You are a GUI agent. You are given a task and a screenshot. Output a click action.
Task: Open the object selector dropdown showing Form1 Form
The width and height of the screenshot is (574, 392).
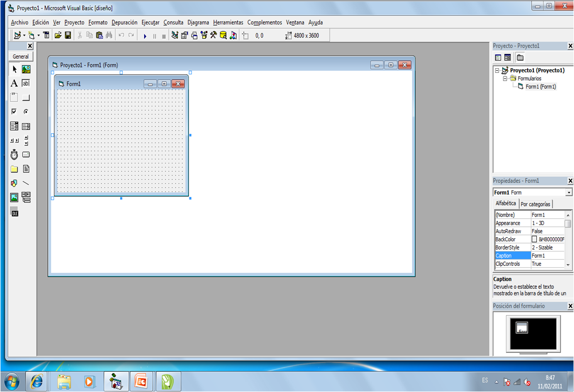click(x=569, y=192)
